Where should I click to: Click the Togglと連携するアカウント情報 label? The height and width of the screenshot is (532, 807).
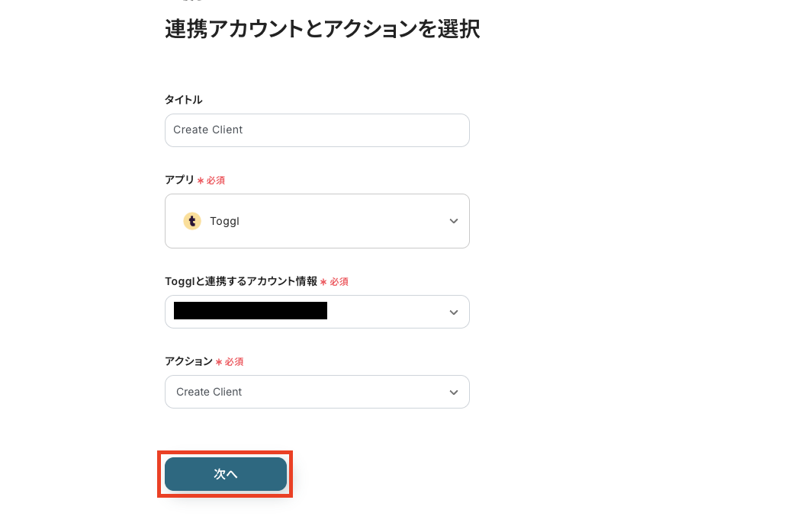click(x=240, y=281)
